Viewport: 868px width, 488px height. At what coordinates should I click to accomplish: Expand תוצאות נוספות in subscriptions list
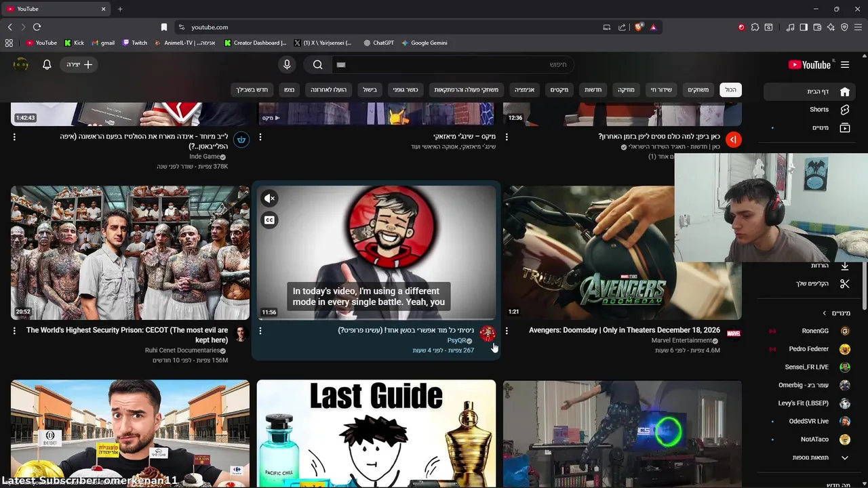pos(809,457)
